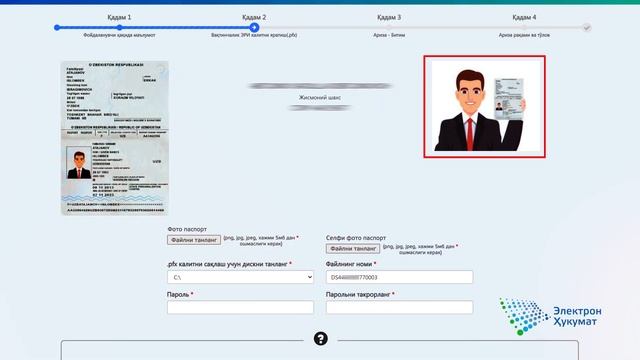This screenshot has height=360, width=640.
Task: Click the Селфи фото паспорт label
Action: click(356, 238)
